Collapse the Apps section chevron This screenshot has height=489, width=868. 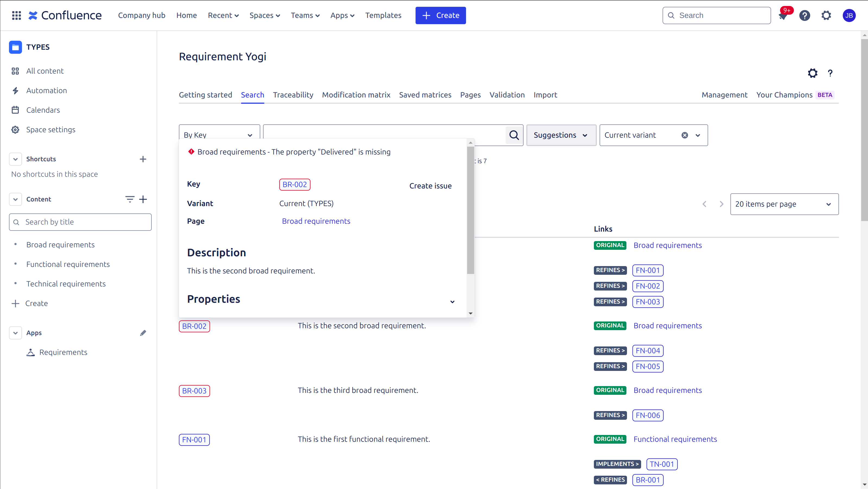[x=15, y=333]
